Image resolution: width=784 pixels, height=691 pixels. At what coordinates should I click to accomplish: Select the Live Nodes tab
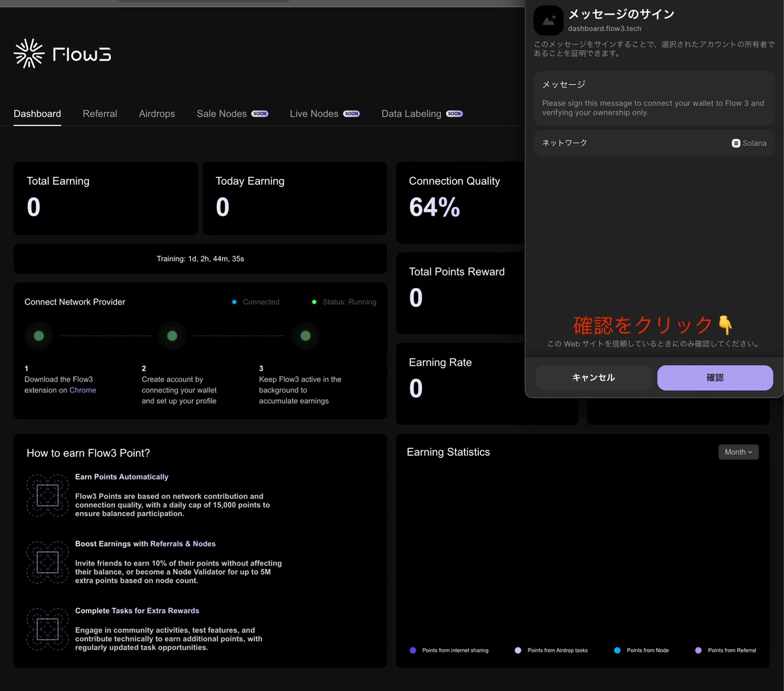pos(314,114)
